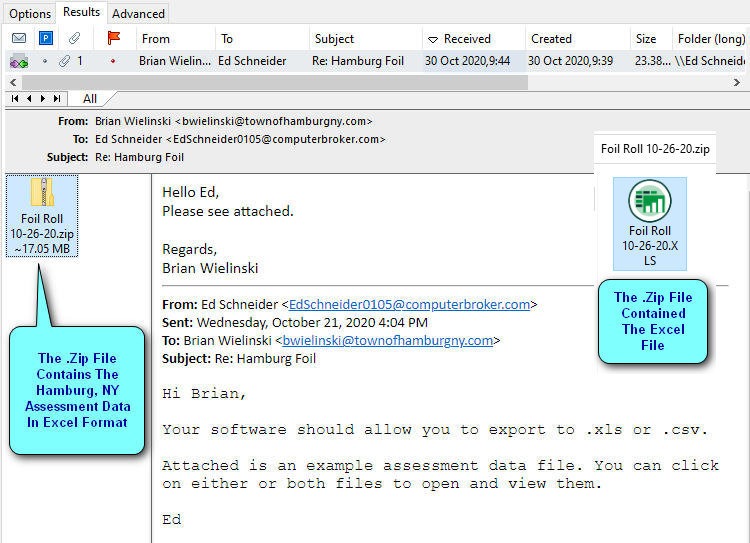Image resolution: width=750 pixels, height=543 pixels.
Task: Click the envelope icon column header
Action: (x=18, y=39)
